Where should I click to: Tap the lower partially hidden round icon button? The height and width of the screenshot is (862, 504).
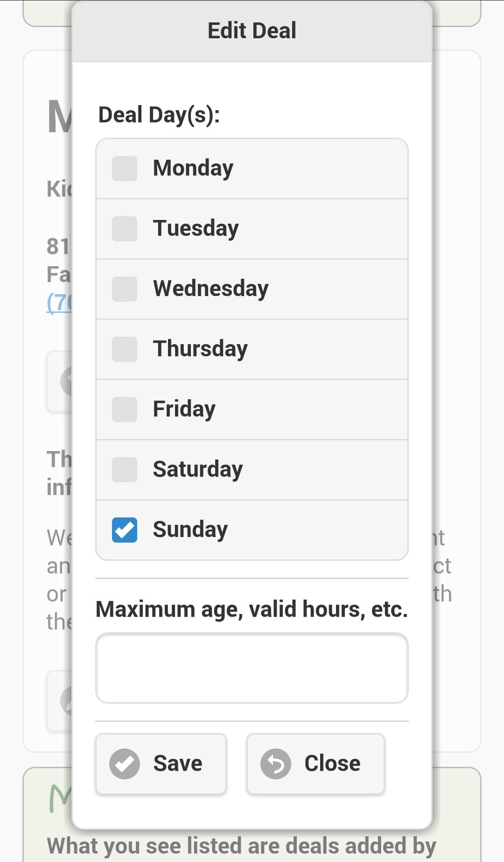[65, 700]
